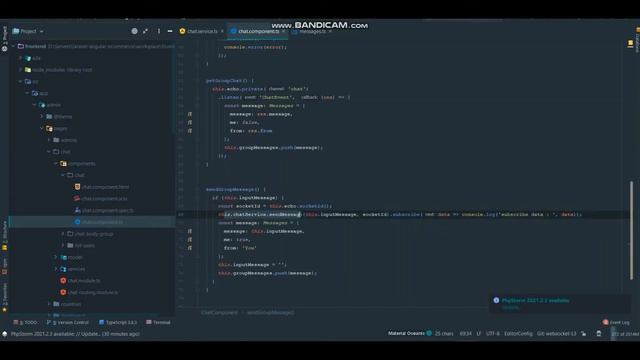Collapse the Frontend project root

coord(13,47)
